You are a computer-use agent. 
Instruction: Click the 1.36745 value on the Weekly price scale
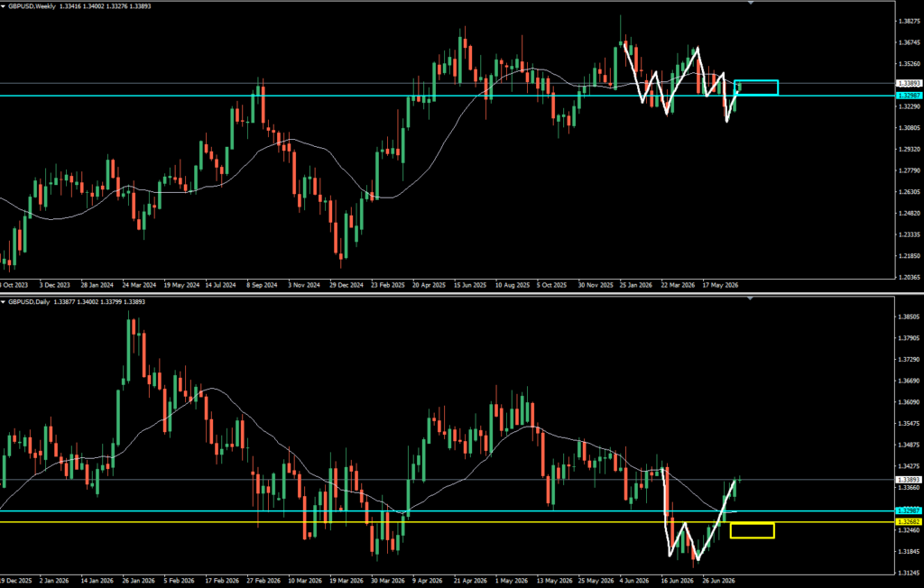pyautogui.click(x=910, y=42)
